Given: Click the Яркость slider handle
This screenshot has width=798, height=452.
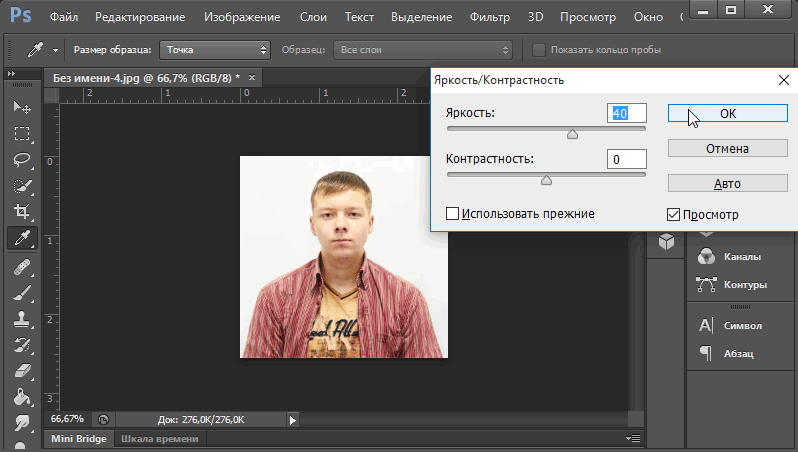Looking at the screenshot, I should click(x=573, y=134).
